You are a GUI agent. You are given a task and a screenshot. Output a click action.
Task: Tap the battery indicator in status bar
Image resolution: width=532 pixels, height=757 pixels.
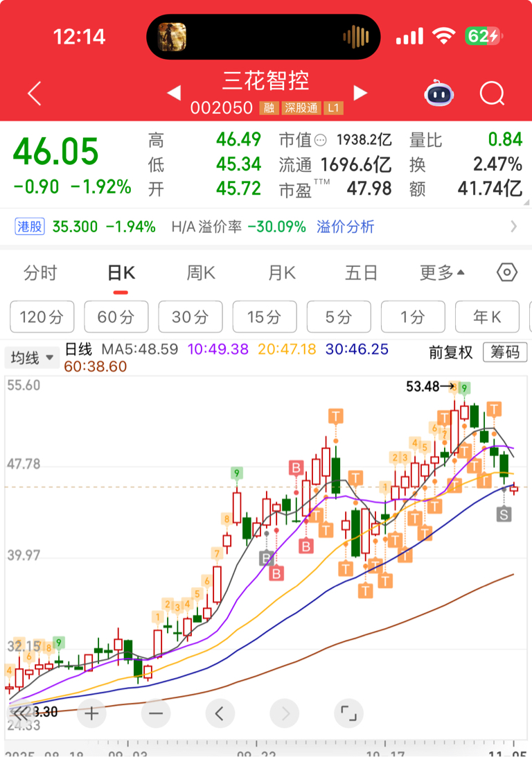pos(484,36)
